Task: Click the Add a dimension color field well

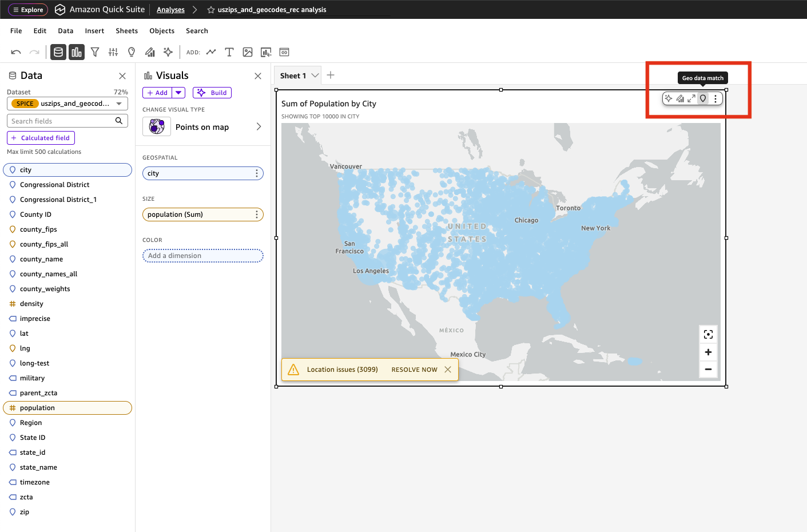Action: (x=203, y=256)
